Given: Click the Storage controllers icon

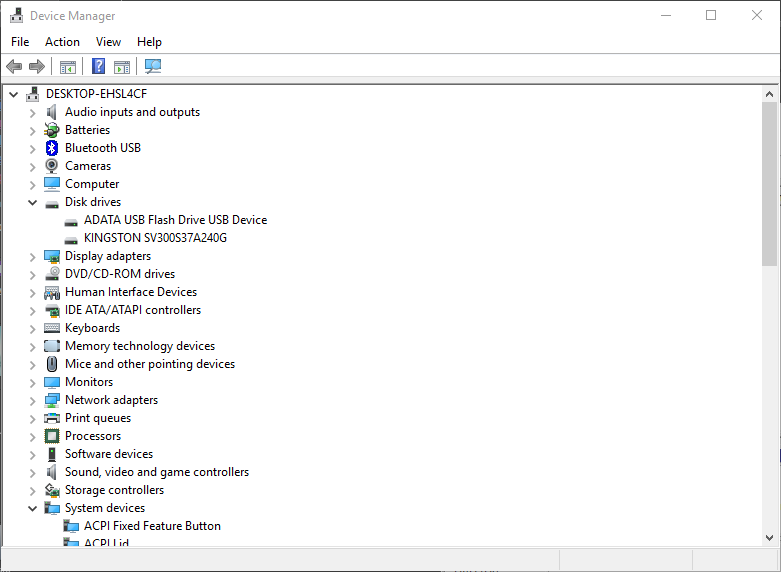Looking at the screenshot, I should 52,490.
